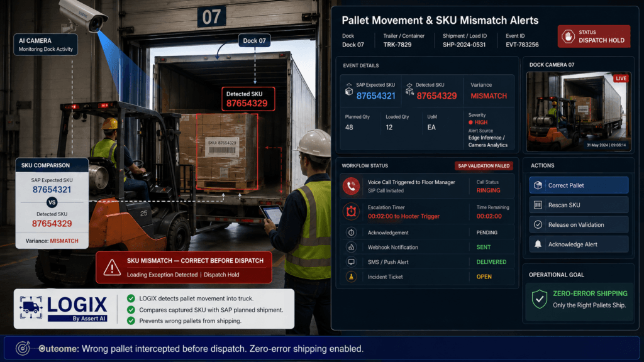Click the DELIVERED SMS status

click(x=491, y=262)
